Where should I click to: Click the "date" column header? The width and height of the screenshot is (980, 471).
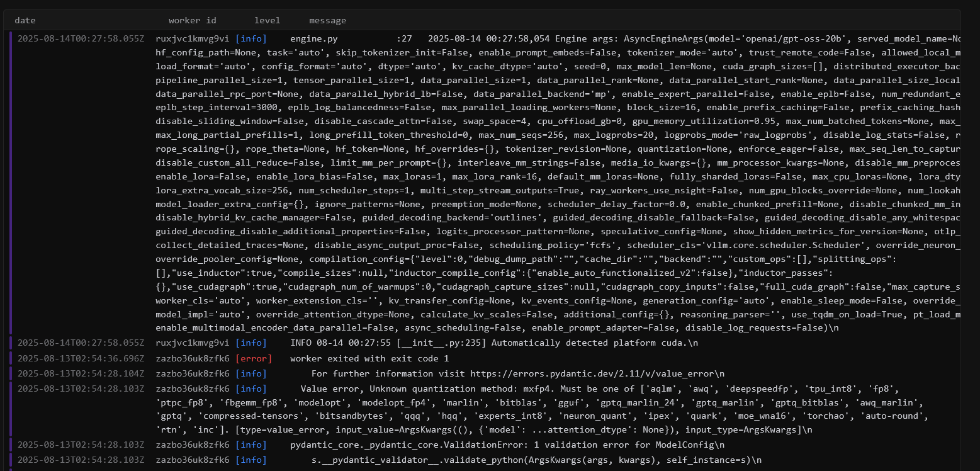point(25,21)
